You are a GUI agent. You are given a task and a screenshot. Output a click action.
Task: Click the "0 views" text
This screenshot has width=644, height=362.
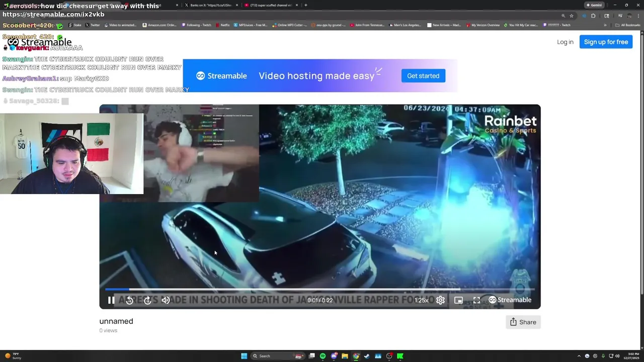108,330
